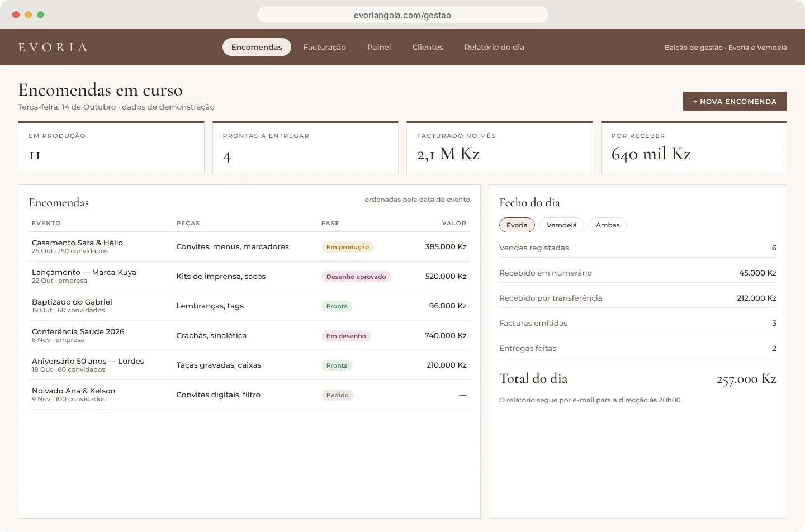This screenshot has width=805, height=532.
Task: Switch to the Facturação tab
Action: coord(325,47)
